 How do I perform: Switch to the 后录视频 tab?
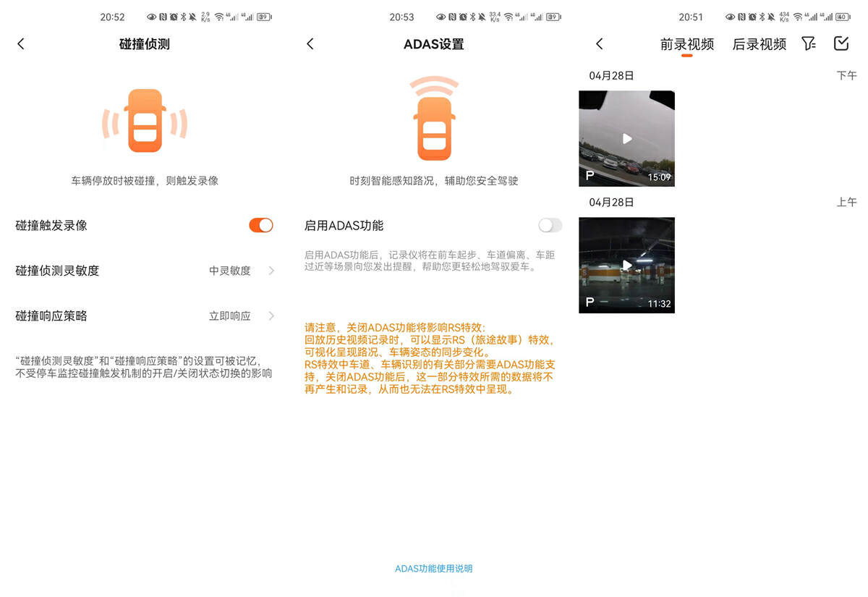tap(758, 43)
